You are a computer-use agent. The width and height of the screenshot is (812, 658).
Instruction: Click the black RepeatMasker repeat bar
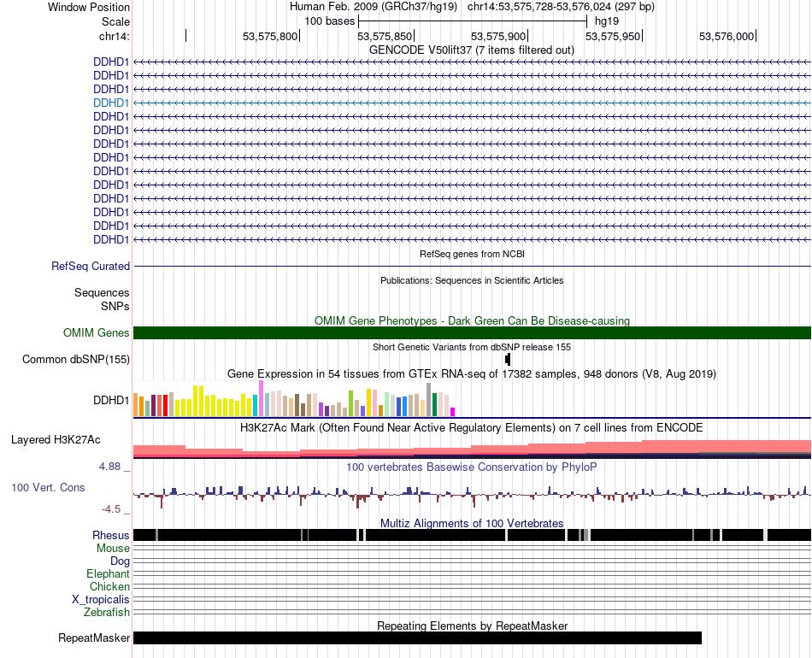pyautogui.click(x=417, y=637)
